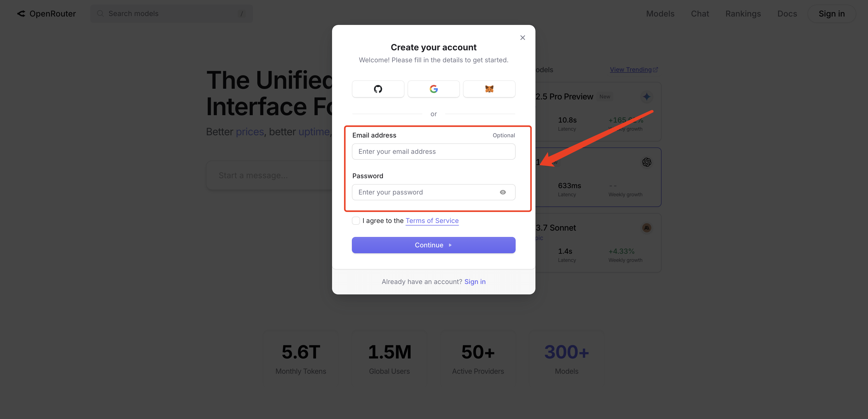
Task: Sign up with the Google icon
Action: click(433, 89)
